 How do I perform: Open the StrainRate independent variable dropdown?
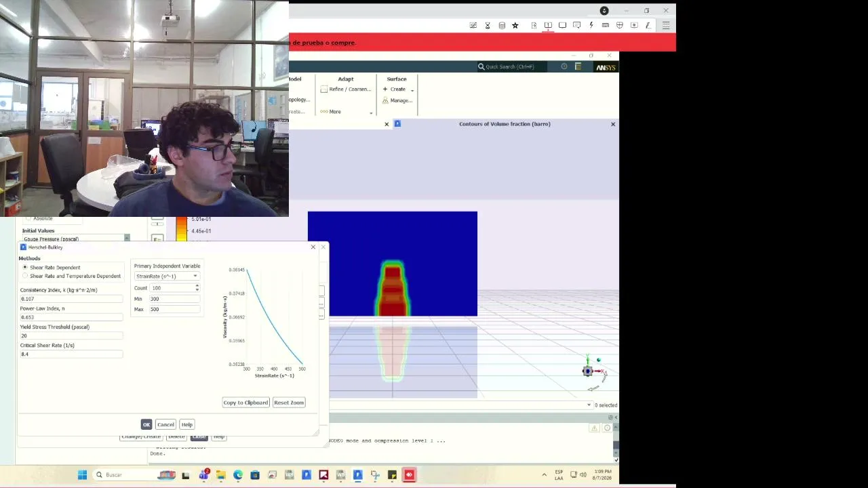(x=167, y=277)
